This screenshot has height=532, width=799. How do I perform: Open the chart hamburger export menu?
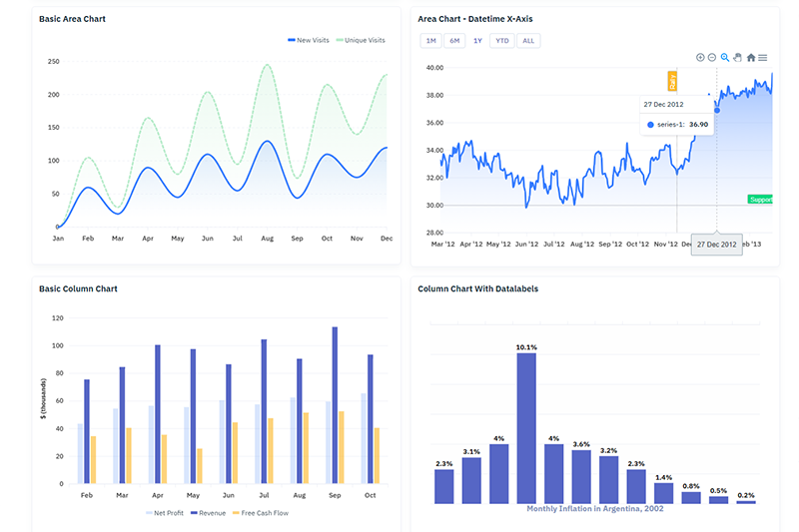click(x=763, y=58)
